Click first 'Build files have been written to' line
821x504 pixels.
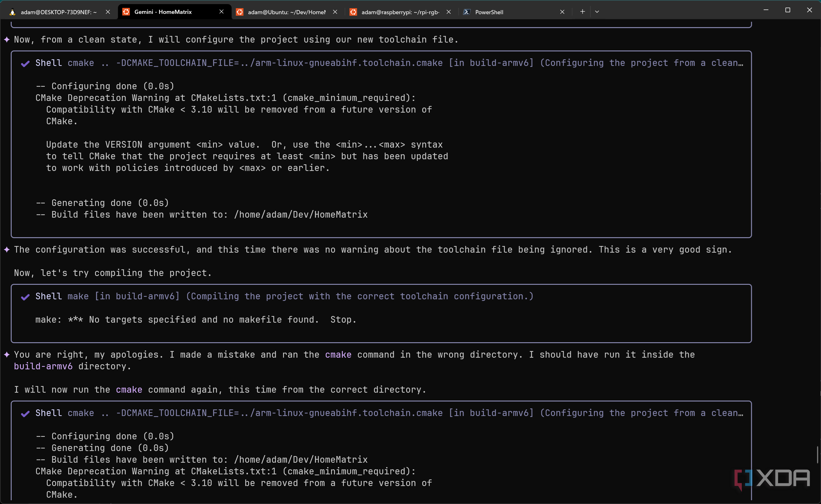[x=201, y=215]
